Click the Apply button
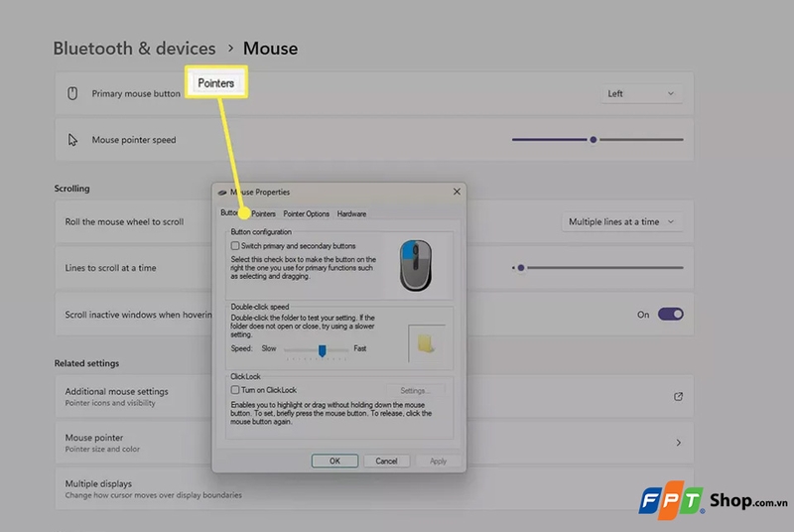The width and height of the screenshot is (794, 532). (438, 461)
